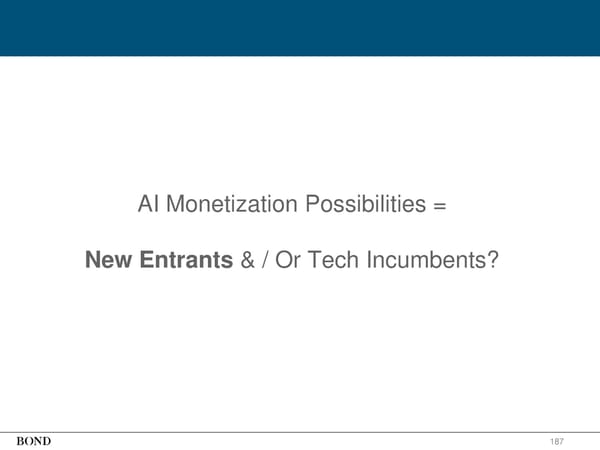Select the bold word "New"
Viewport: 600px width, 450px height.
[108, 260]
